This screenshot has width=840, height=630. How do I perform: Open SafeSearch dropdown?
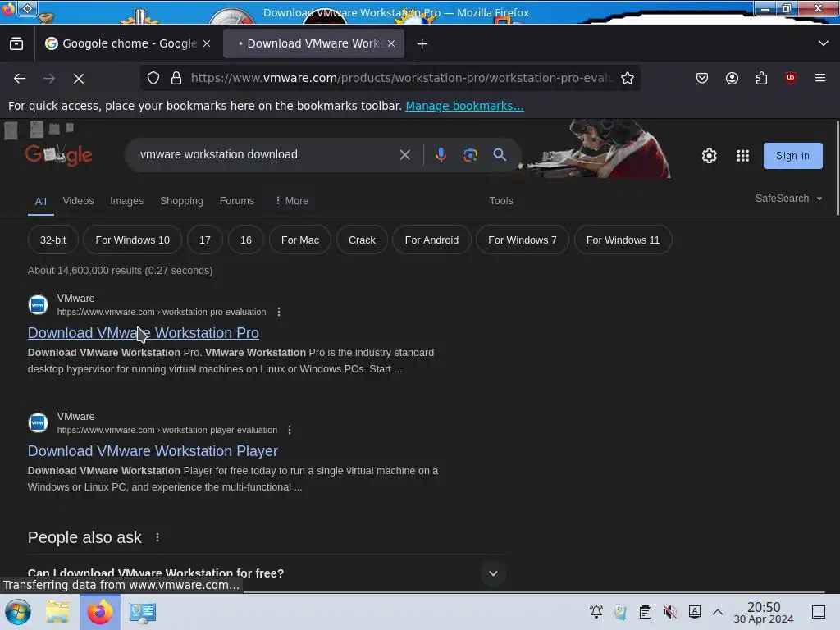coord(788,199)
